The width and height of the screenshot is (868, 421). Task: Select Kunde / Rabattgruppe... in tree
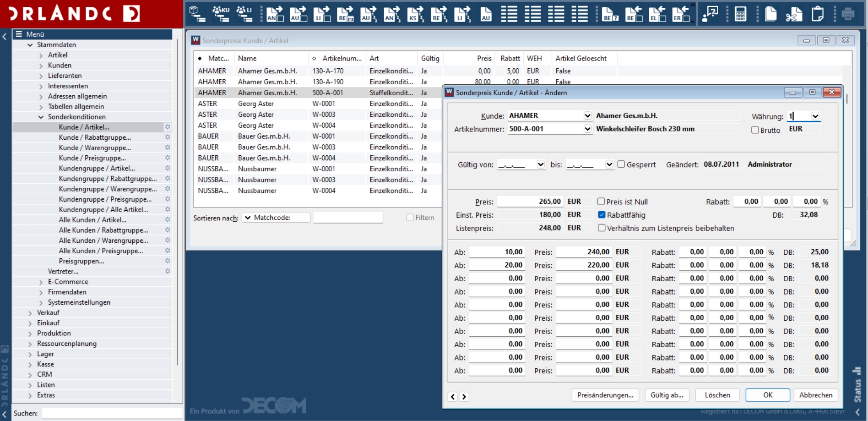(x=95, y=137)
